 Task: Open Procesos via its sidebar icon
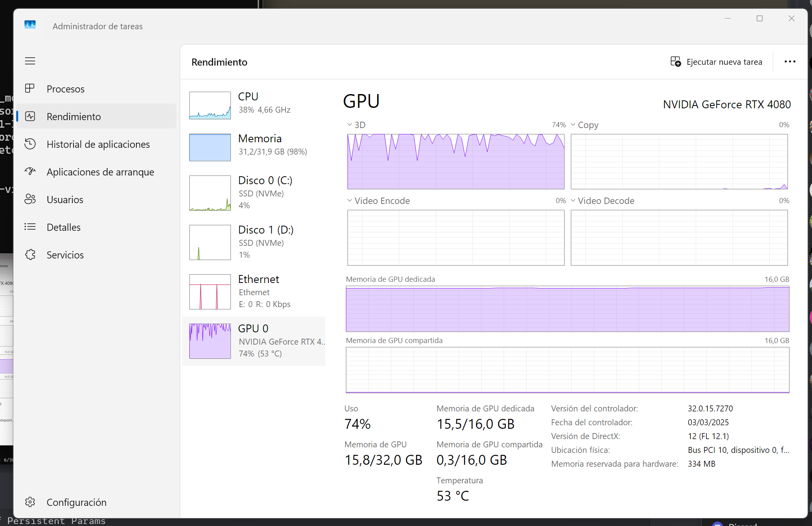tap(30, 89)
